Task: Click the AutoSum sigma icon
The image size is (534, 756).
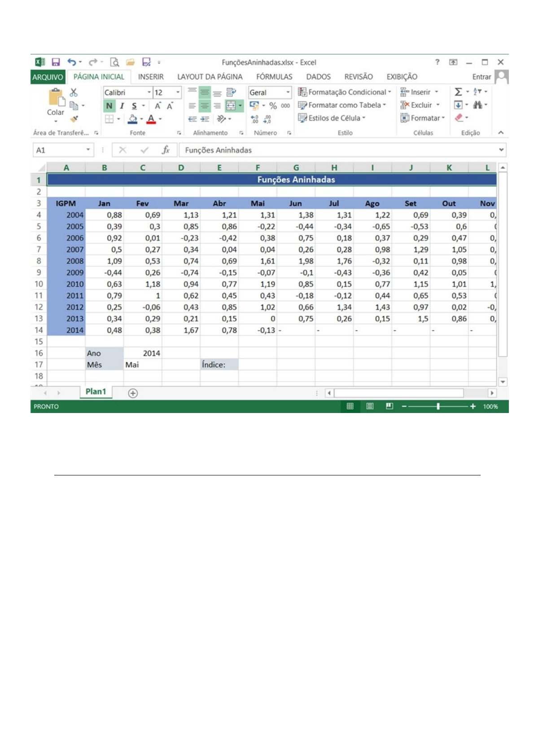Action: coord(458,92)
